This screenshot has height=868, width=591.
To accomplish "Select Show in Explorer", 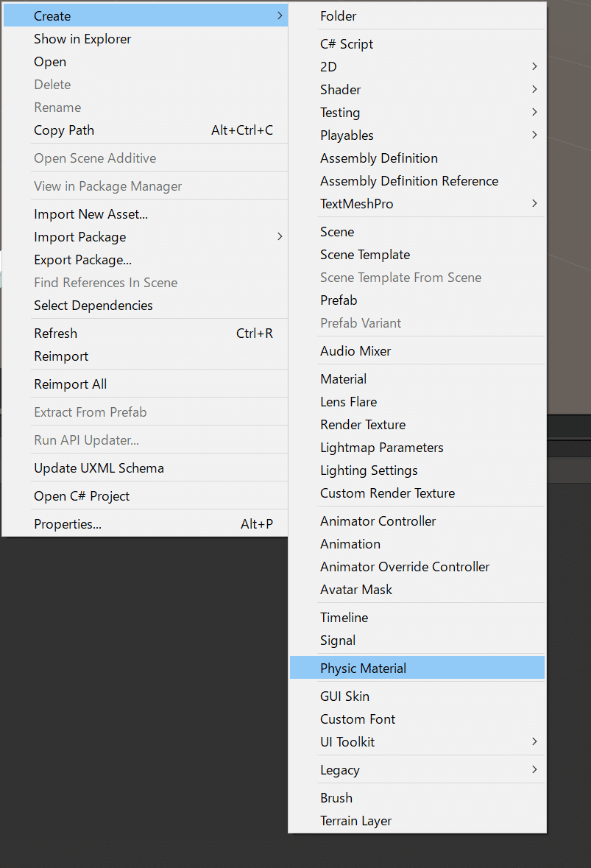I will pyautogui.click(x=146, y=39).
